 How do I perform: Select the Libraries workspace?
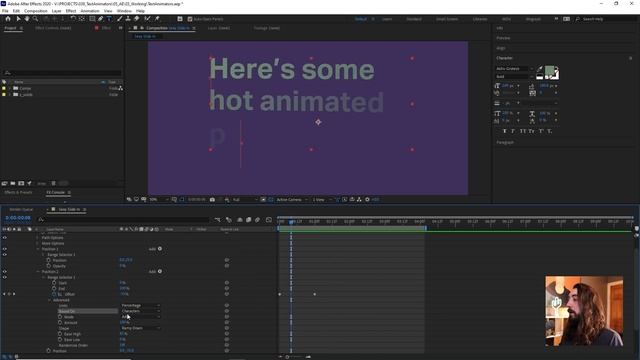pos(480,19)
